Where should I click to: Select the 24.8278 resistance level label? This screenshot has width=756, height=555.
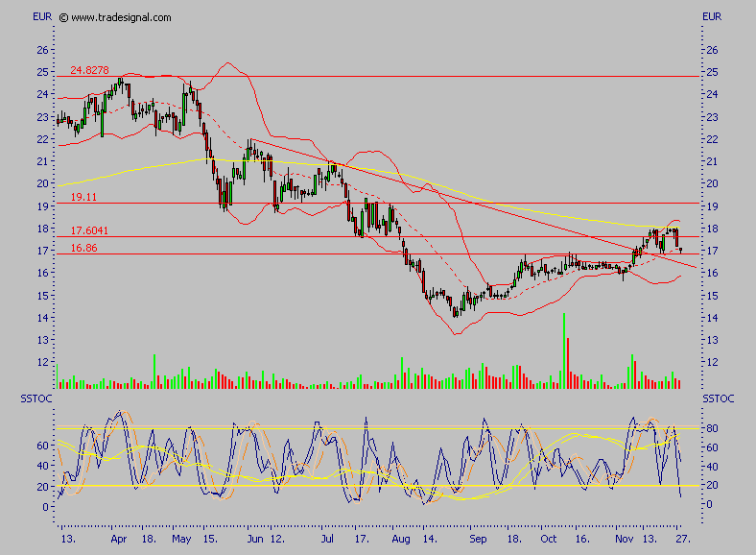click(x=89, y=70)
